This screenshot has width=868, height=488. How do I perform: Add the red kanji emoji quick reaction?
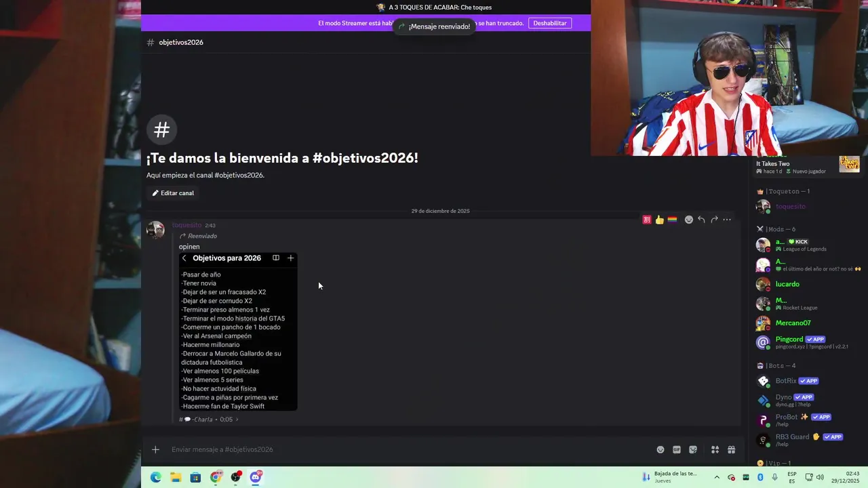[x=647, y=220]
